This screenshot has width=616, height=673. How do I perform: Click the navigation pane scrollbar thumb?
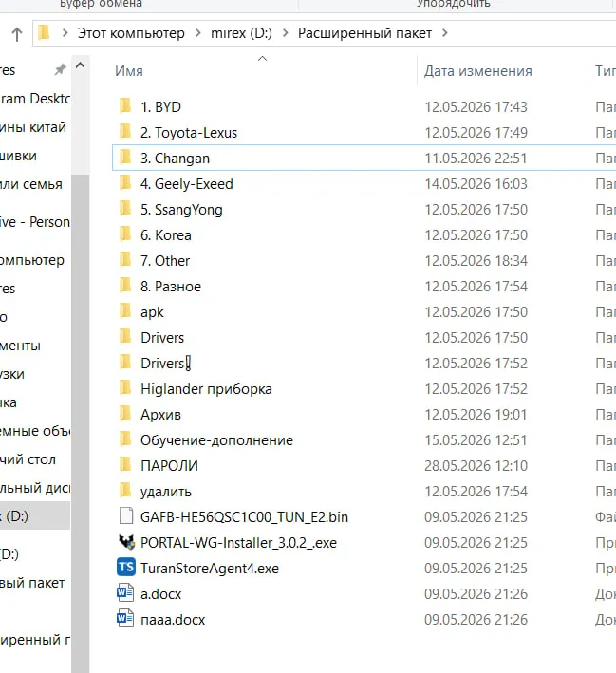pos(81,422)
